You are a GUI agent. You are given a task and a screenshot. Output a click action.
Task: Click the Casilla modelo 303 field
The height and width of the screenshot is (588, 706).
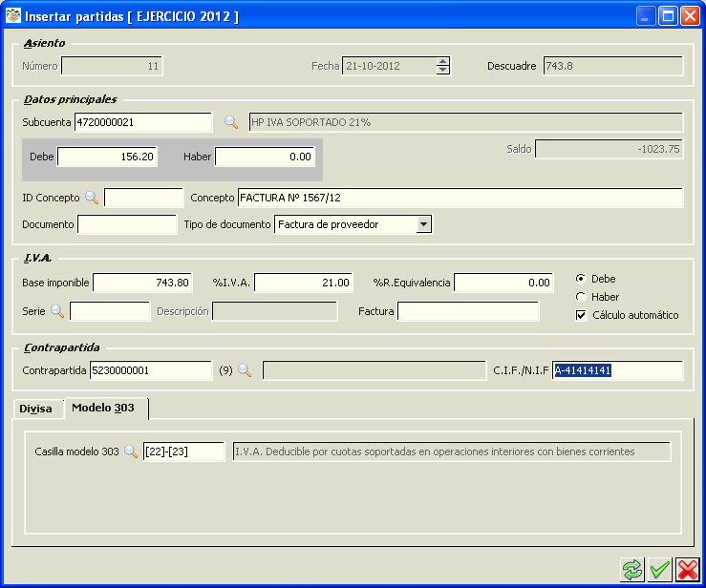pyautogui.click(x=183, y=451)
